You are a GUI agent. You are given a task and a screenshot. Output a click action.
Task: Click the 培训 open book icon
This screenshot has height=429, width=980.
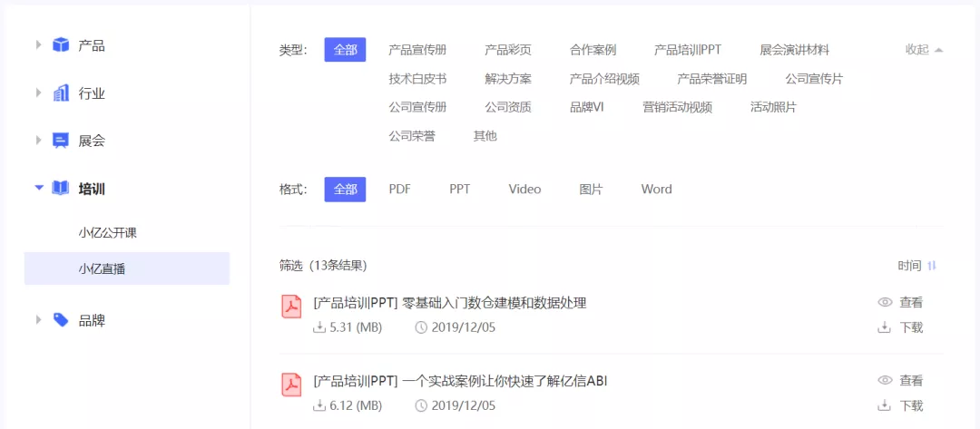coord(61,189)
